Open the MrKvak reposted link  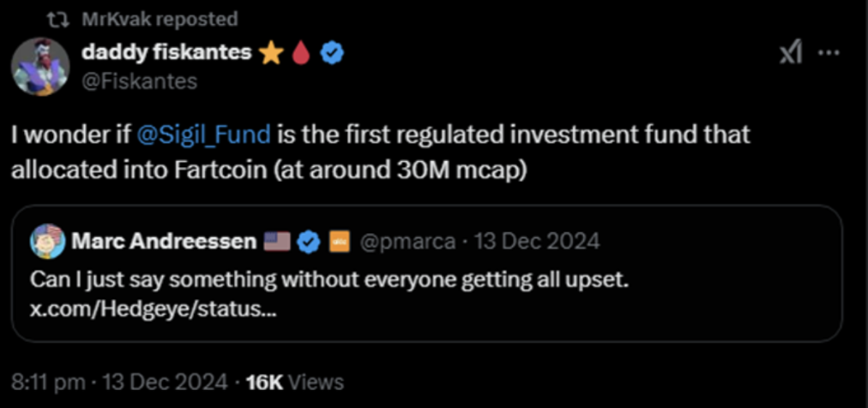pyautogui.click(x=160, y=20)
